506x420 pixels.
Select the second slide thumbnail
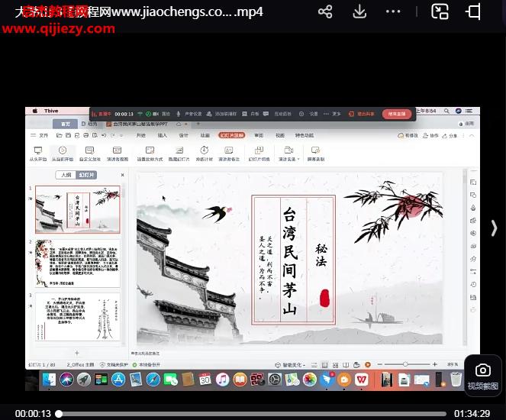click(x=77, y=263)
